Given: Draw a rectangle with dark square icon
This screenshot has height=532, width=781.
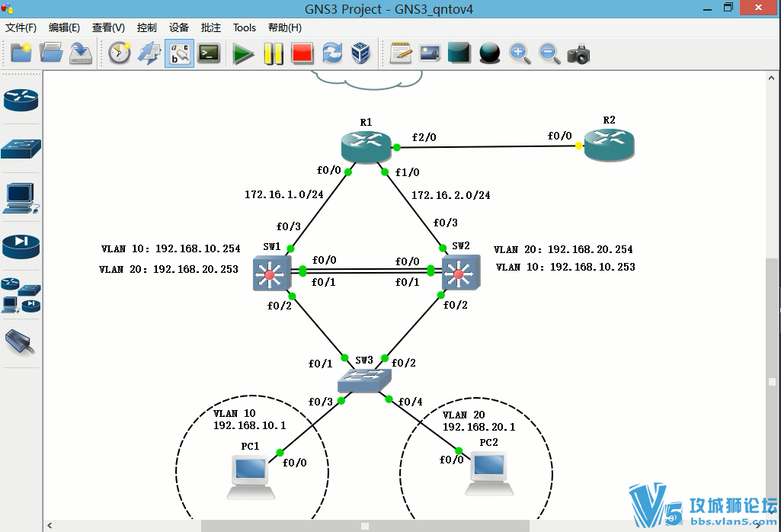Looking at the screenshot, I should 459,53.
